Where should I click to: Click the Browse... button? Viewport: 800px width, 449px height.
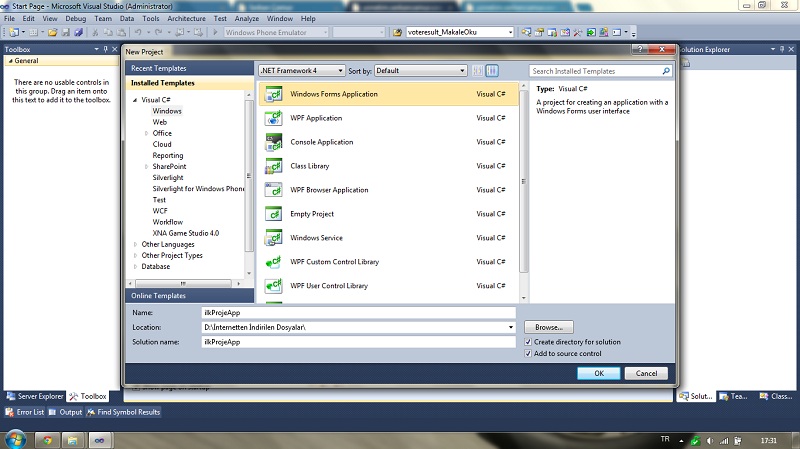pos(549,327)
